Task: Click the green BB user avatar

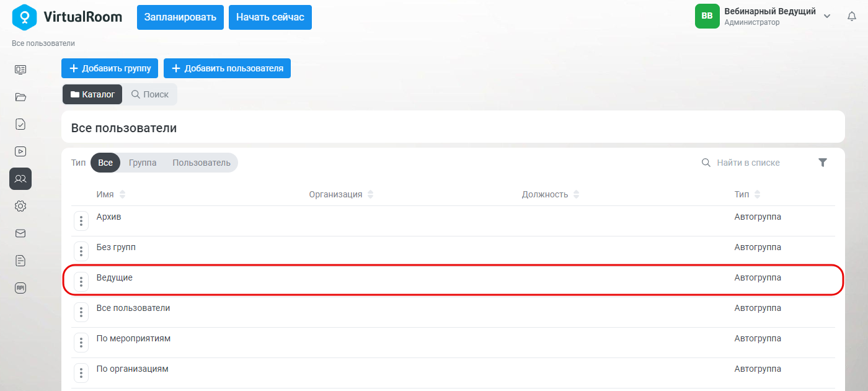Action: tap(707, 16)
